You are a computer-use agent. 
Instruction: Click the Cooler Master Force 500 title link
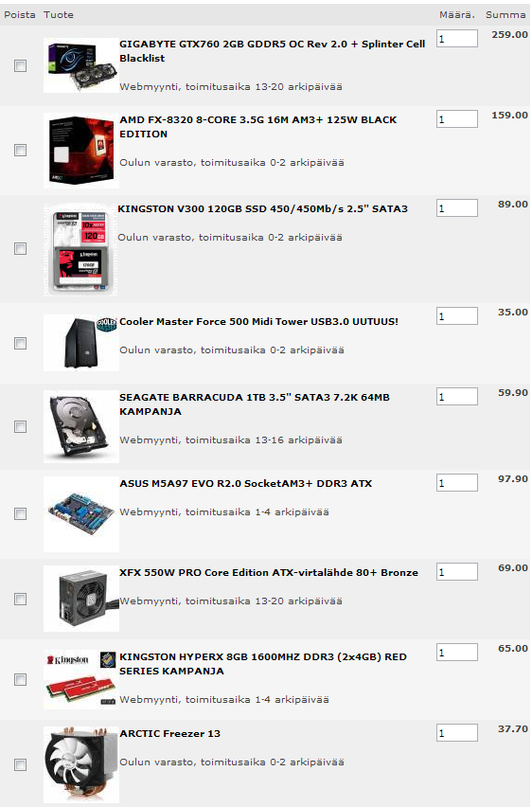258,322
